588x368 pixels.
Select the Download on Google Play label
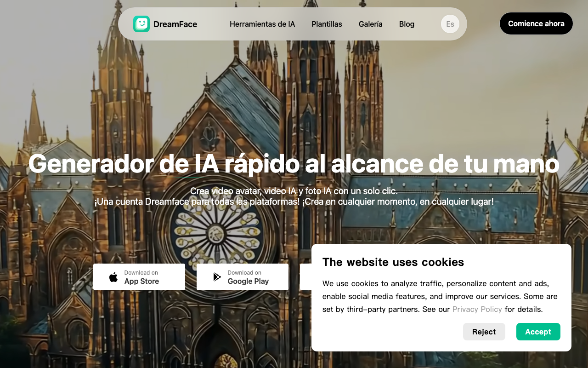coord(248,277)
